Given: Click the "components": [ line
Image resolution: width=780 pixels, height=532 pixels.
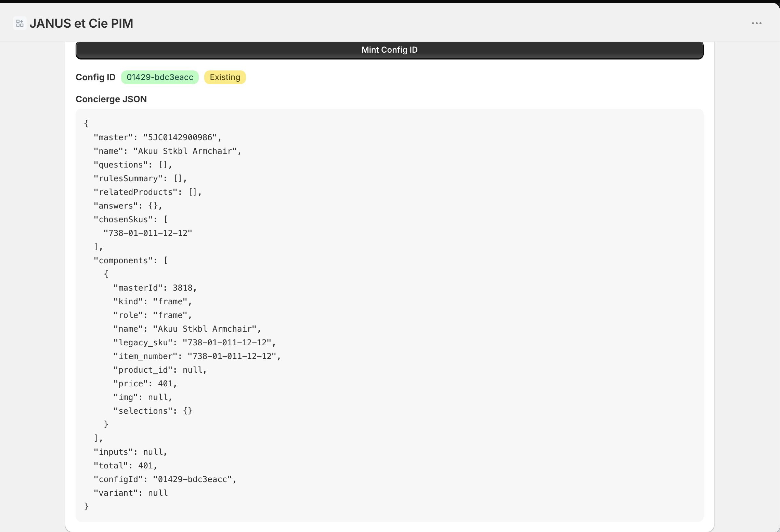Looking at the screenshot, I should pos(131,261).
